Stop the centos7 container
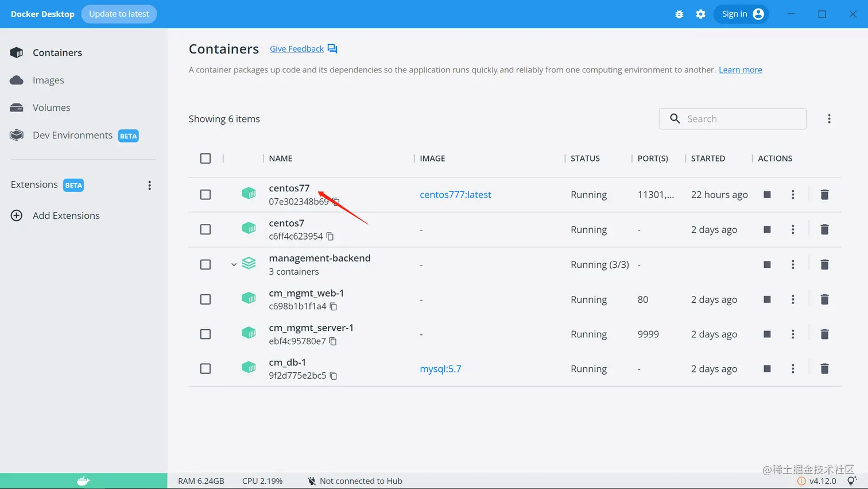This screenshot has height=489, width=868. coord(767,229)
